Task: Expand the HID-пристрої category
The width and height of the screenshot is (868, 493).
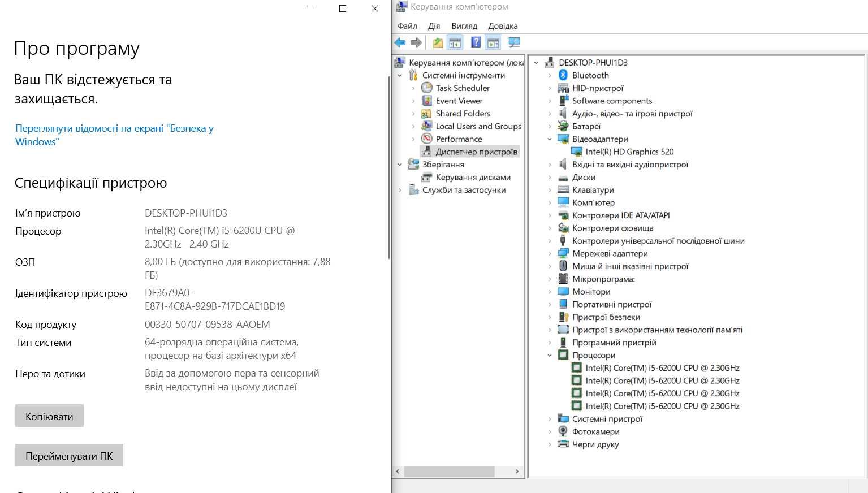Action: pyautogui.click(x=550, y=88)
